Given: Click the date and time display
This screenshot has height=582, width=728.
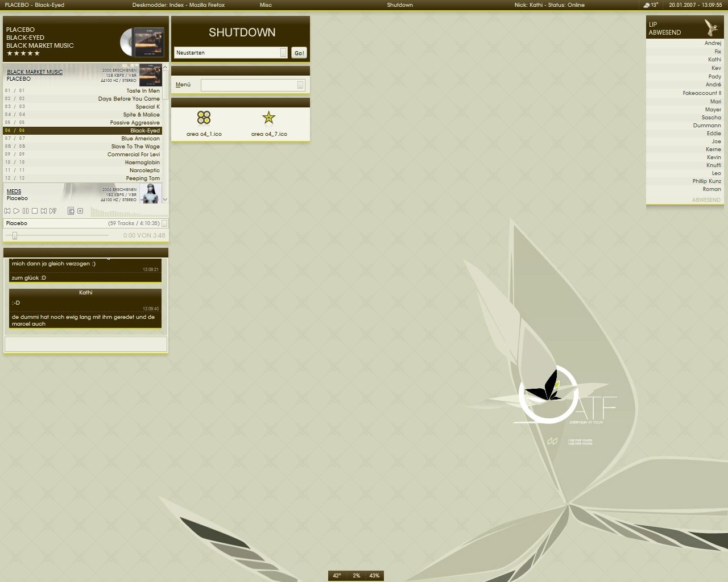Looking at the screenshot, I should pyautogui.click(x=696, y=5).
